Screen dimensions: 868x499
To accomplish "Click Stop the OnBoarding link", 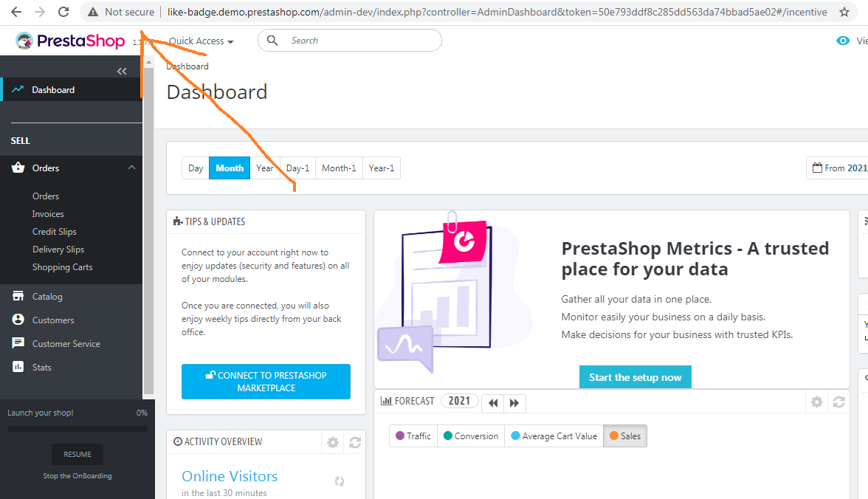I will coord(77,475).
